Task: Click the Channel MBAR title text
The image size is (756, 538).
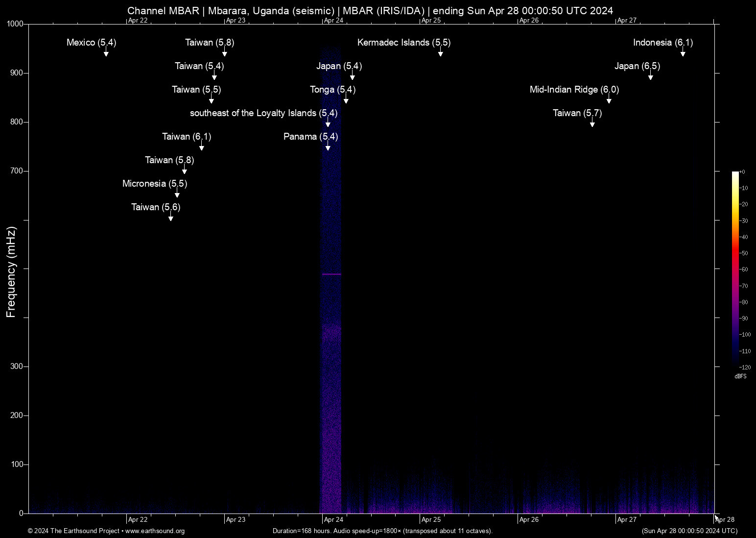Action: 370,11
